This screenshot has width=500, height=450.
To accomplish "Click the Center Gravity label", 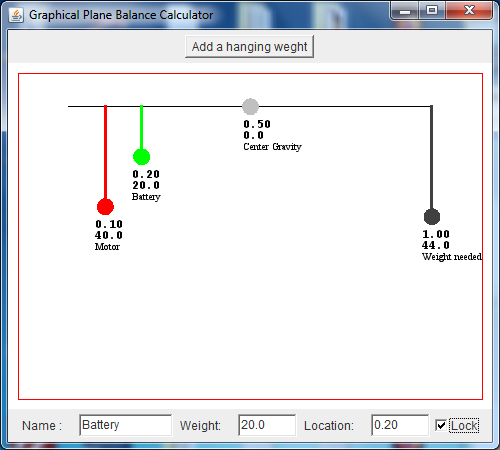I will pyautogui.click(x=272, y=147).
